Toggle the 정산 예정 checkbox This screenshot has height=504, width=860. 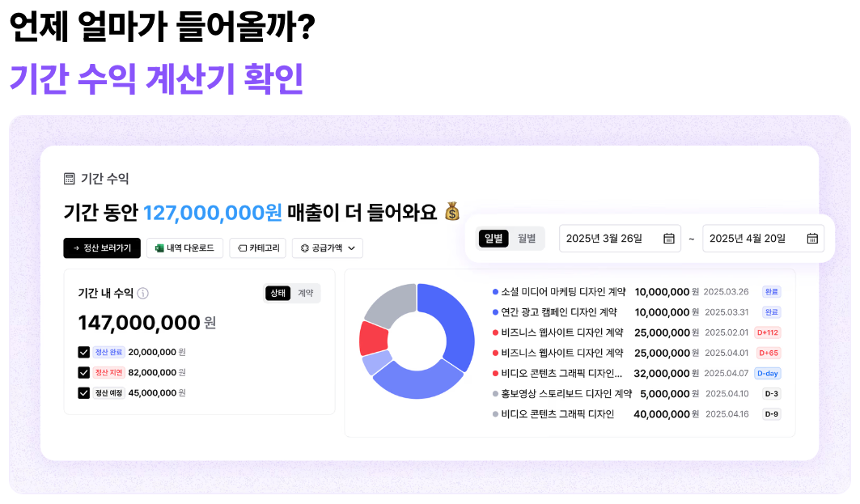click(83, 392)
